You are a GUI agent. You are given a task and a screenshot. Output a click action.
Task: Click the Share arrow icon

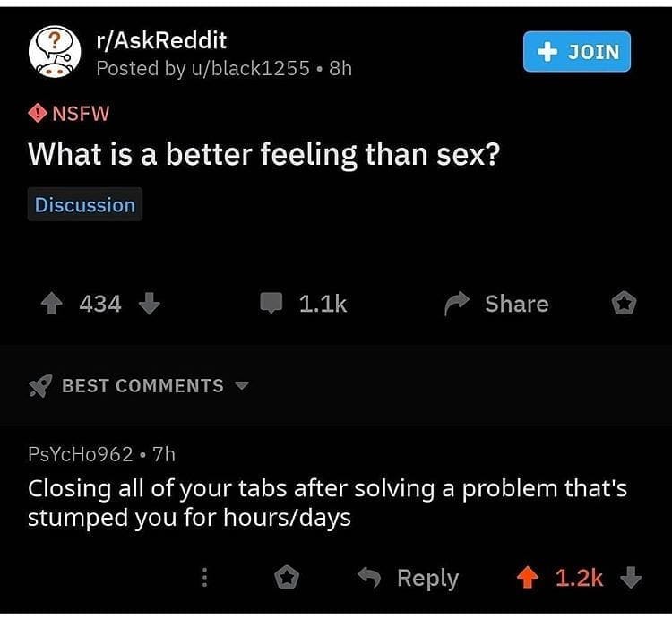458,305
